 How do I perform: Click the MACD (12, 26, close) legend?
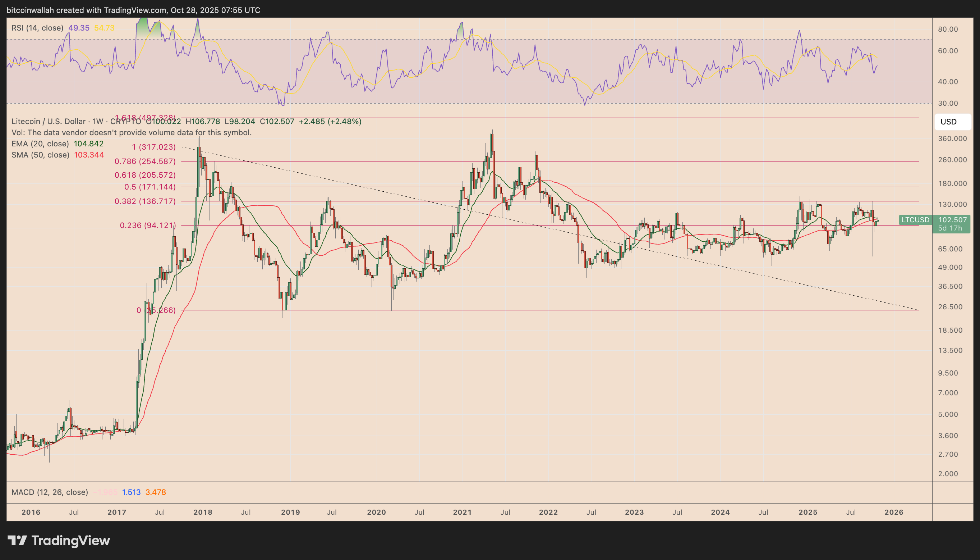(x=50, y=492)
